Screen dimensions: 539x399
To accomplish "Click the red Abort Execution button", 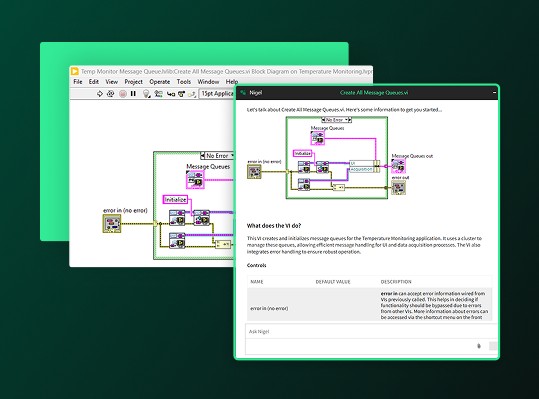I will (123, 94).
